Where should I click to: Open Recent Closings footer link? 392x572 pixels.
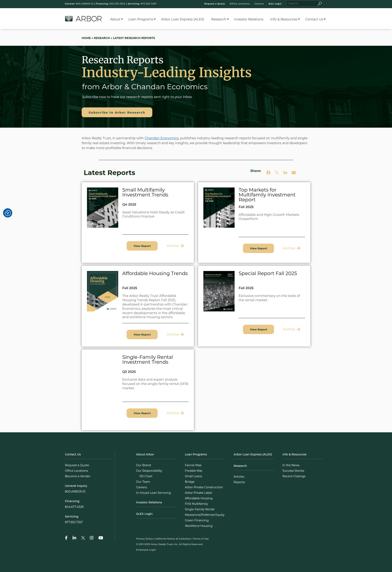coord(294,476)
